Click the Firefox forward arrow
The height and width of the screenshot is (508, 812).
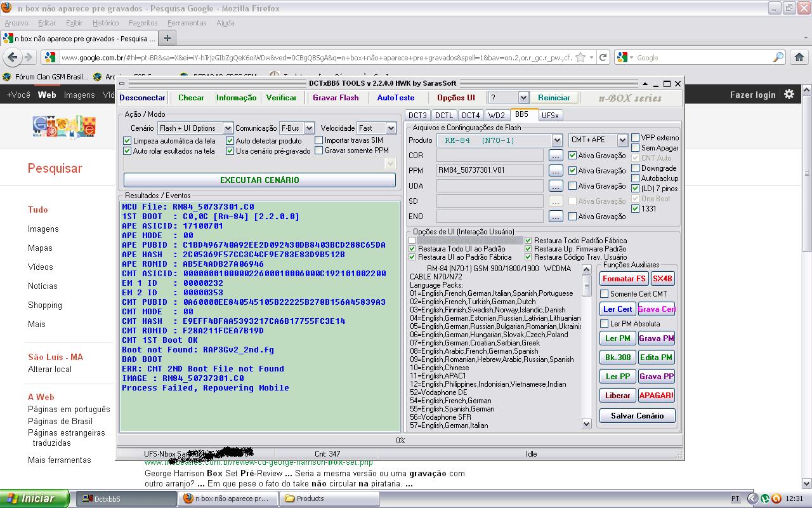(28, 57)
